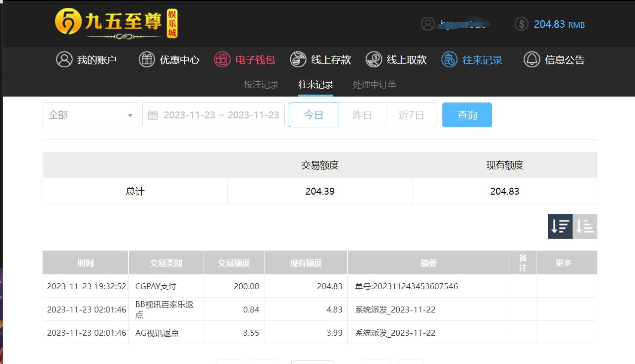This screenshot has width=635, height=364.
Task: Click the dollar balance icon
Action: [x=521, y=24]
